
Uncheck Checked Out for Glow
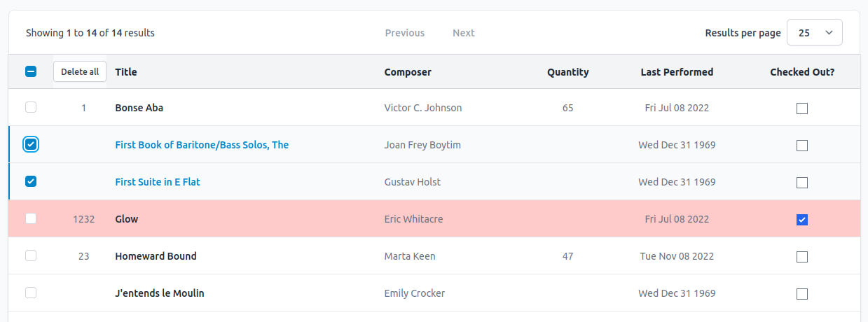point(802,220)
